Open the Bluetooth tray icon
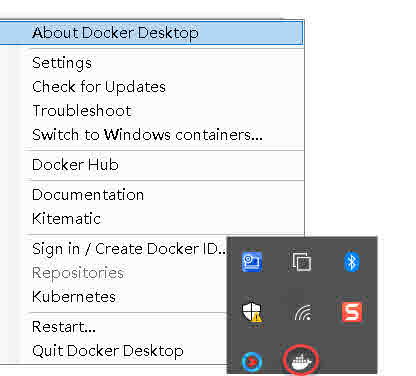Image resolution: width=416 pixels, height=376 pixels. [352, 262]
